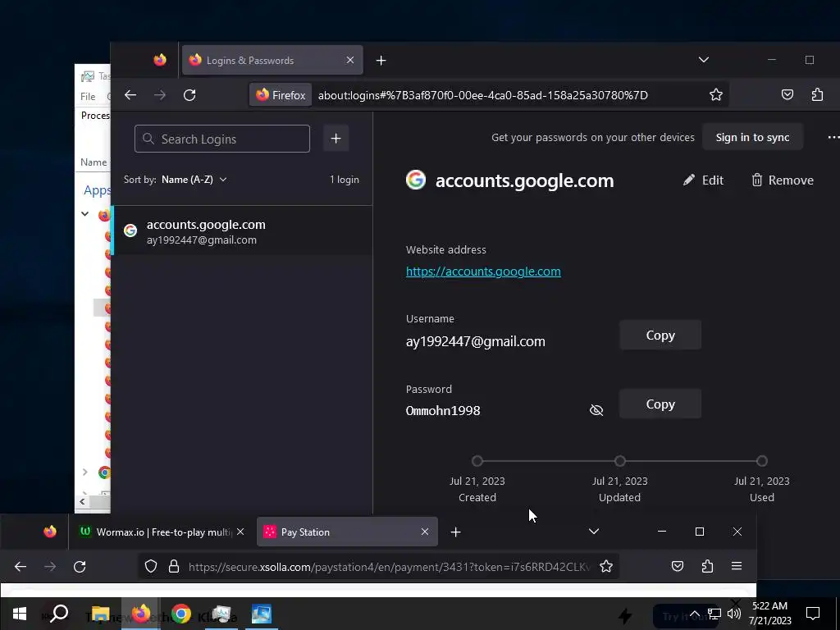Open hamburger menu in Pay Station window

pos(737,566)
